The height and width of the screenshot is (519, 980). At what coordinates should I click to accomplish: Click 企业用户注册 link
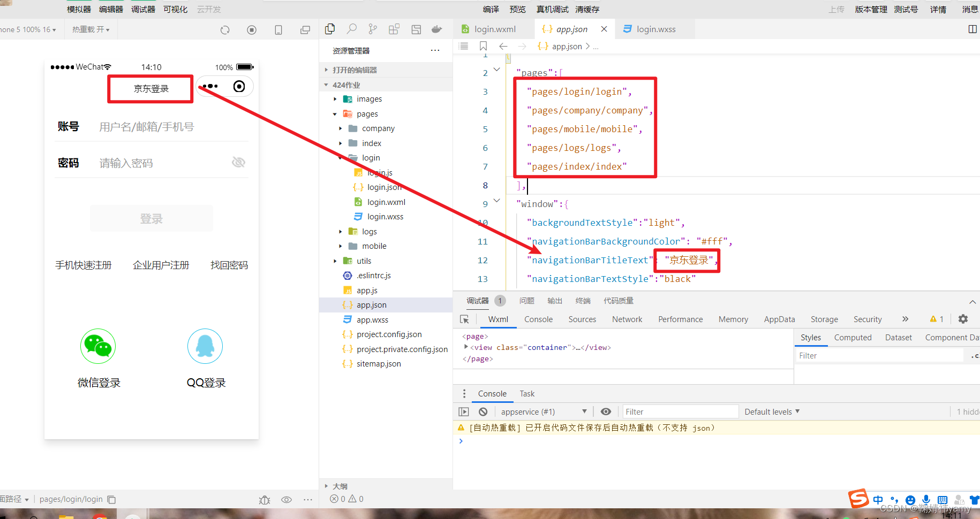tap(161, 265)
